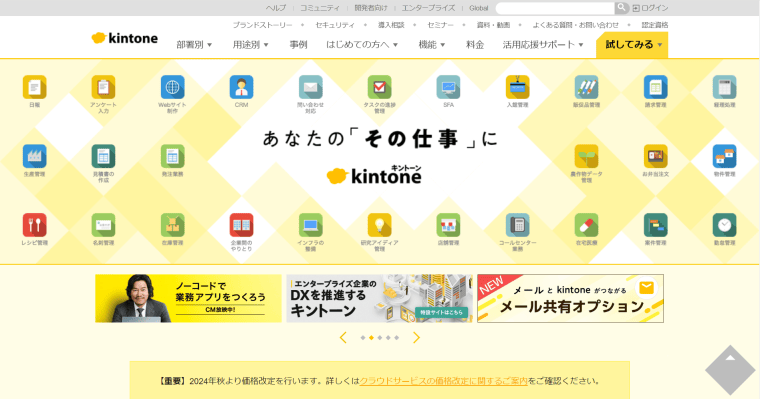Click the Webサイト制作 globe icon
This screenshot has height=399, width=760.
(173, 87)
